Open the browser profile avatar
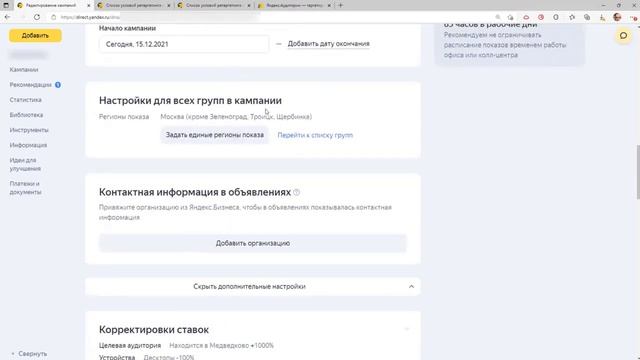The image size is (640, 360). [617, 17]
